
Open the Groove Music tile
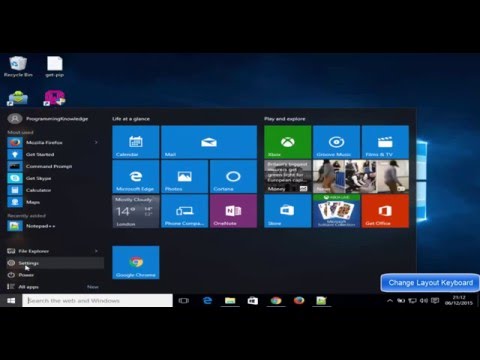(x=336, y=142)
